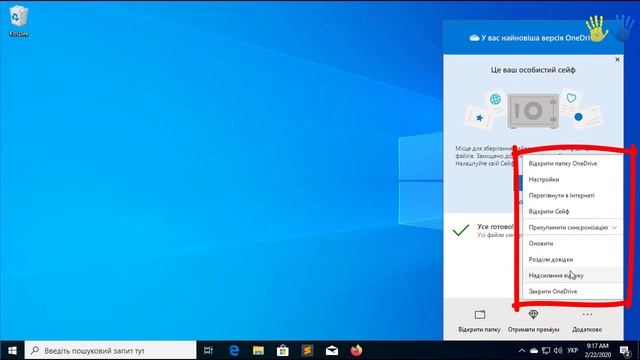Choose 'Надсилання відгуку' menu entry
The height and width of the screenshot is (360, 640).
coord(573,275)
